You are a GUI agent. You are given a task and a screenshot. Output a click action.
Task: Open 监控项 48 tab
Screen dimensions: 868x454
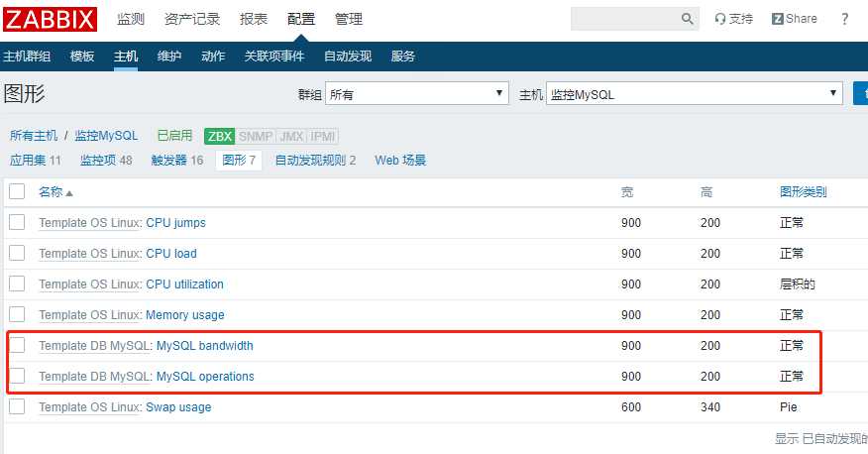pos(106,161)
